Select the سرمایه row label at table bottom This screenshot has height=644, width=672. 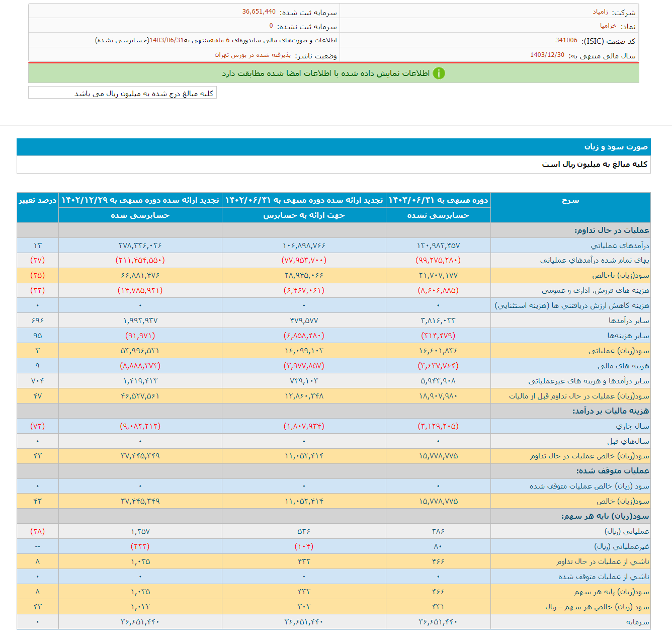(637, 622)
